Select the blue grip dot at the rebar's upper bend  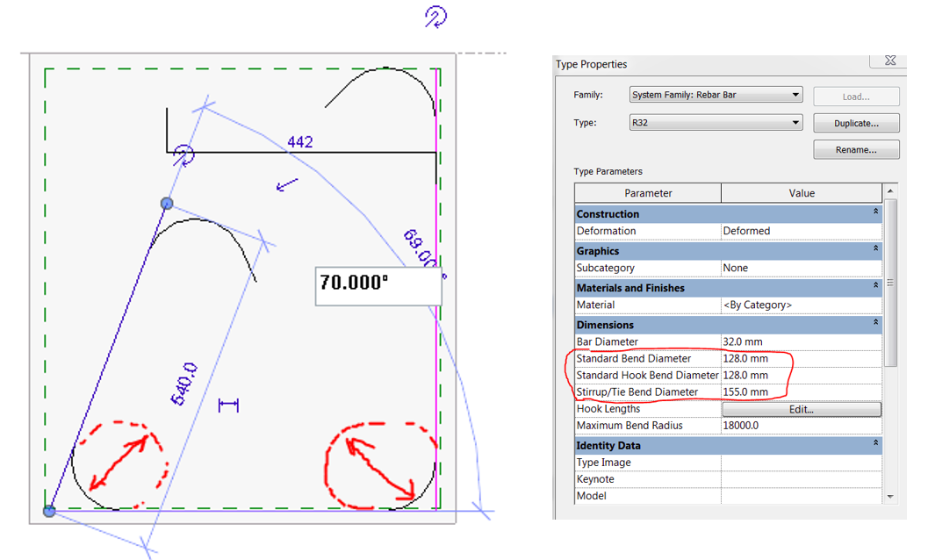(167, 203)
